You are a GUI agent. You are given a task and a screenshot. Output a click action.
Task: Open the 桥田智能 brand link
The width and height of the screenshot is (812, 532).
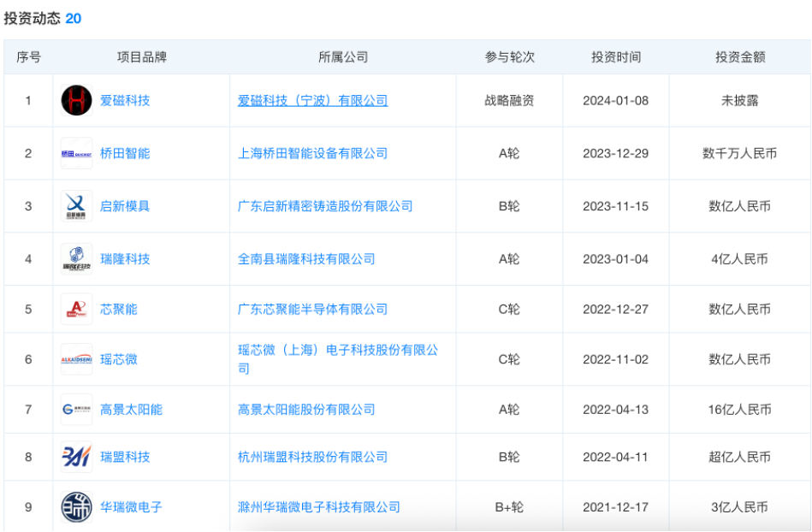click(x=125, y=153)
